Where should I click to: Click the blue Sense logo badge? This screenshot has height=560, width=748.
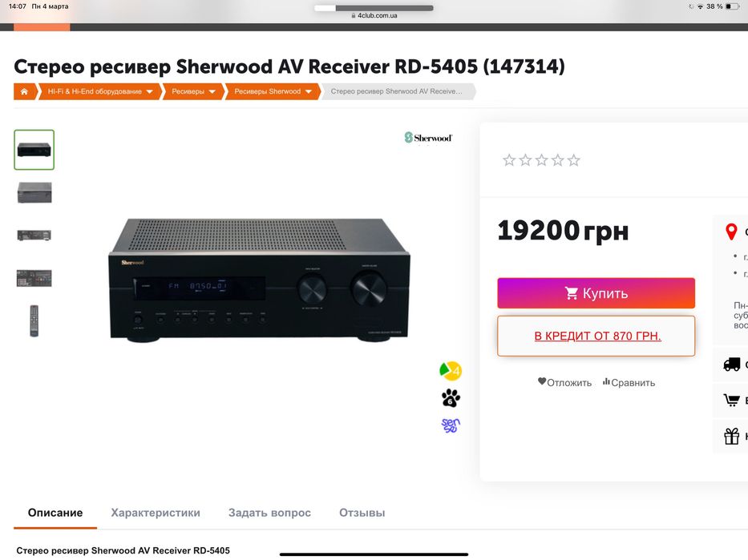pyautogui.click(x=451, y=425)
